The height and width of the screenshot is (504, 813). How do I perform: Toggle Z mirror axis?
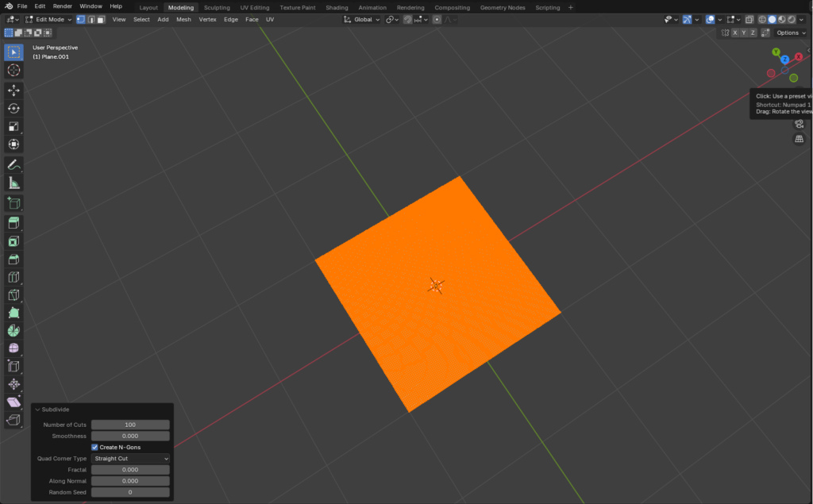click(x=753, y=33)
